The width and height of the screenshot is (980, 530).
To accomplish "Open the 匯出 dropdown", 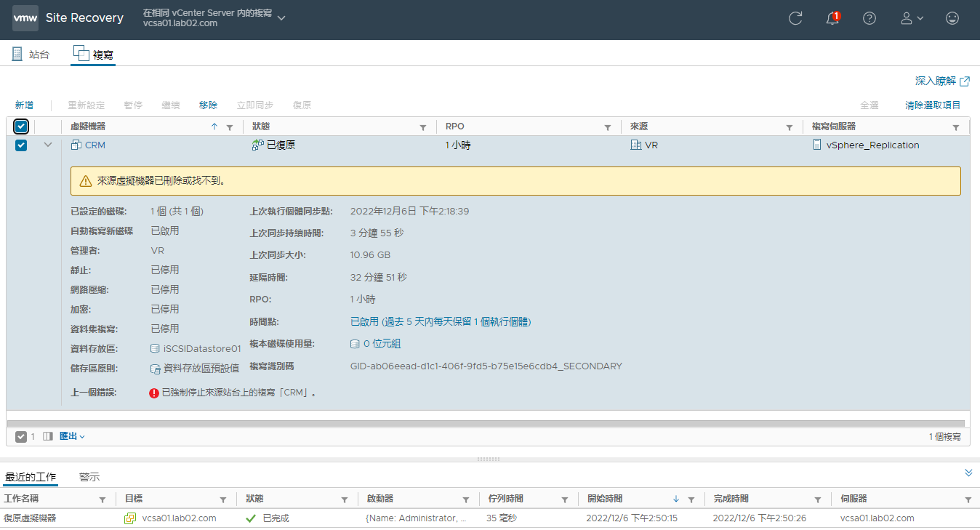I will (72, 436).
